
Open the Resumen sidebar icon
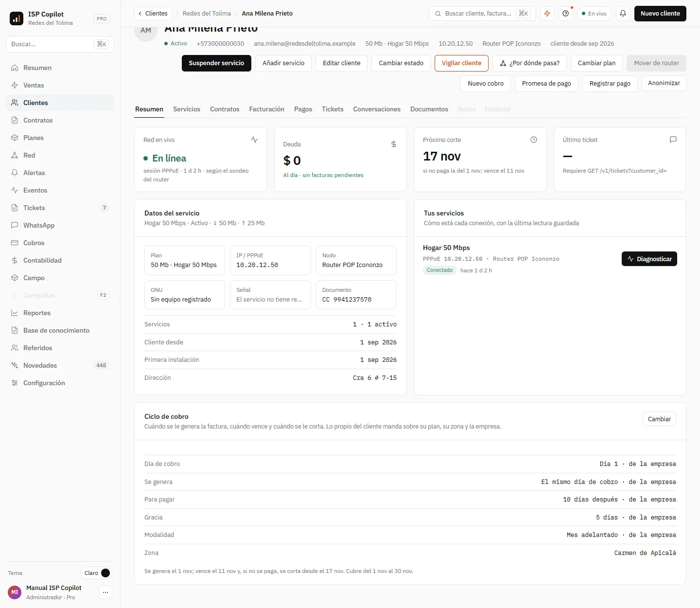coord(15,68)
